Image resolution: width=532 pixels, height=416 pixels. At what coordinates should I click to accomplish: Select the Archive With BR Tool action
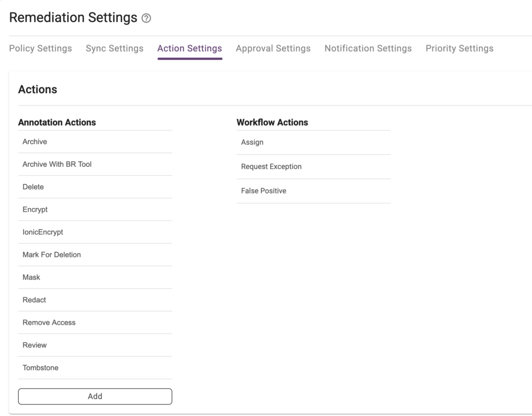point(95,164)
